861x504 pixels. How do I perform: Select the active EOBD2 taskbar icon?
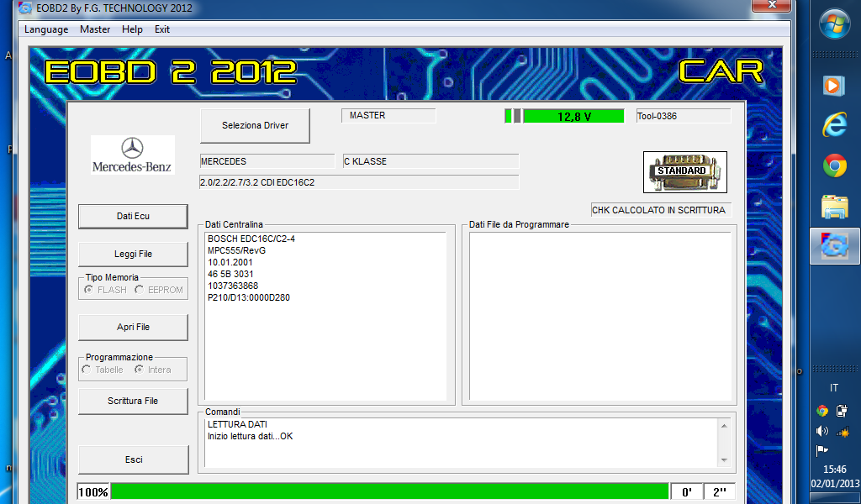[835, 246]
